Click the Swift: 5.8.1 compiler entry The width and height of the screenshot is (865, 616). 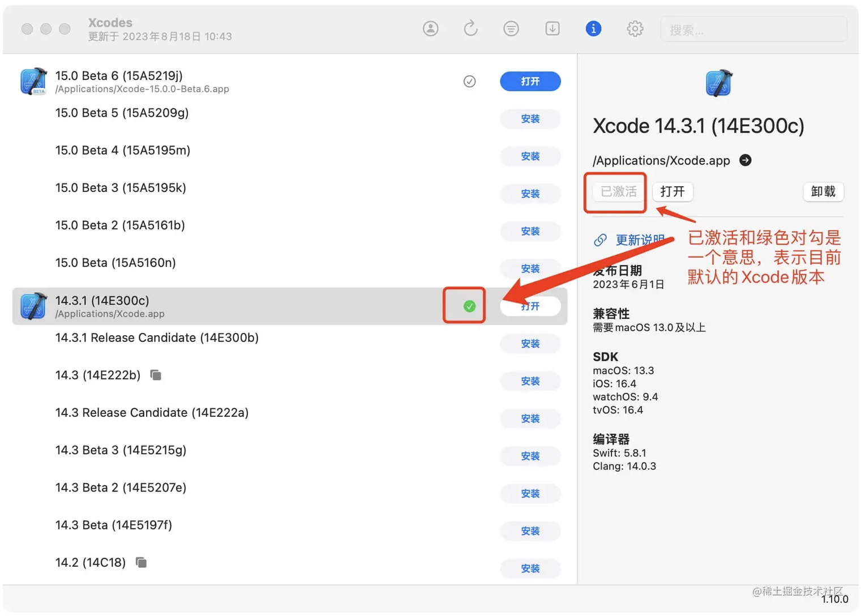[619, 453]
